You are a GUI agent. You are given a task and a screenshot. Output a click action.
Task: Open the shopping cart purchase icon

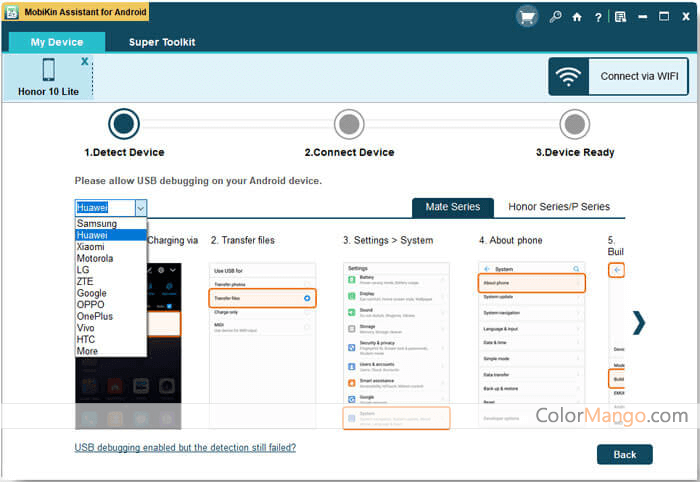click(x=527, y=16)
